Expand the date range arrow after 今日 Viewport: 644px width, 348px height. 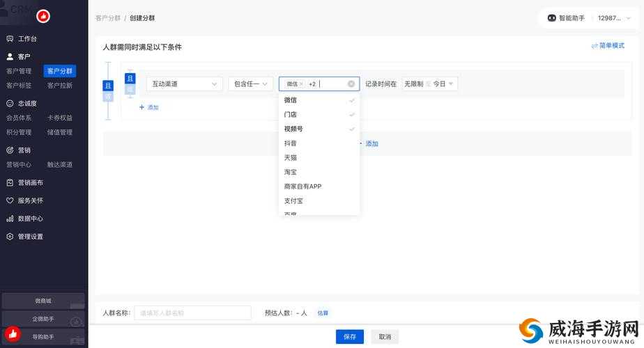point(451,84)
